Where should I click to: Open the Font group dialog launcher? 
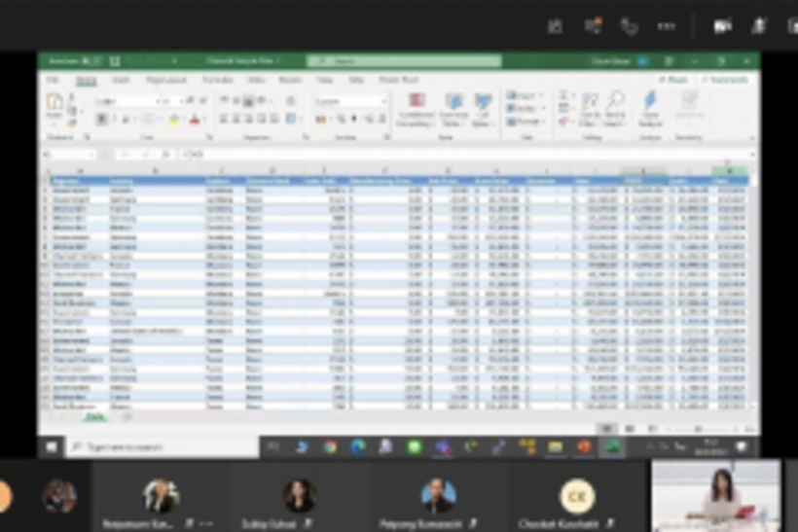point(209,137)
